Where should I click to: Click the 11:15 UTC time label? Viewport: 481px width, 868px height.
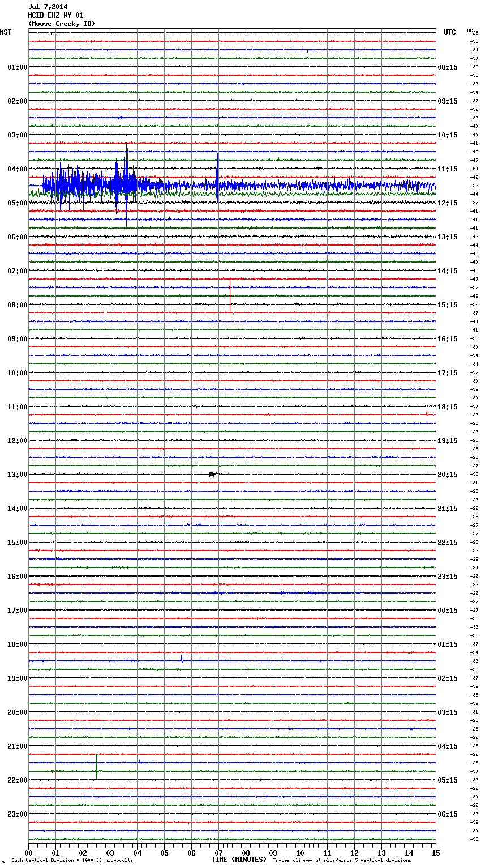coord(448,169)
